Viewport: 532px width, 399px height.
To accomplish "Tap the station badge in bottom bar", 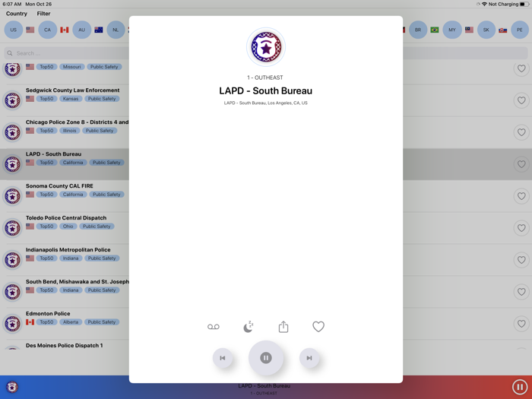I will [12, 387].
